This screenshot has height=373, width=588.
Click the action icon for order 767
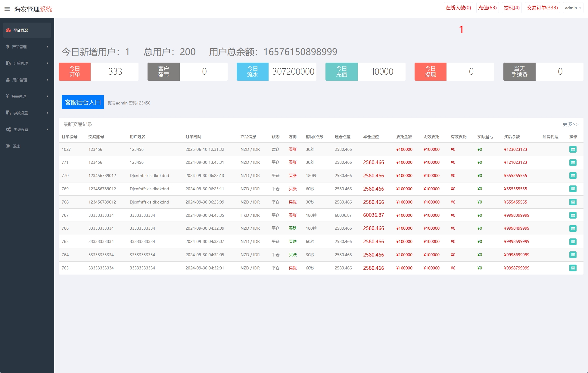point(573,215)
